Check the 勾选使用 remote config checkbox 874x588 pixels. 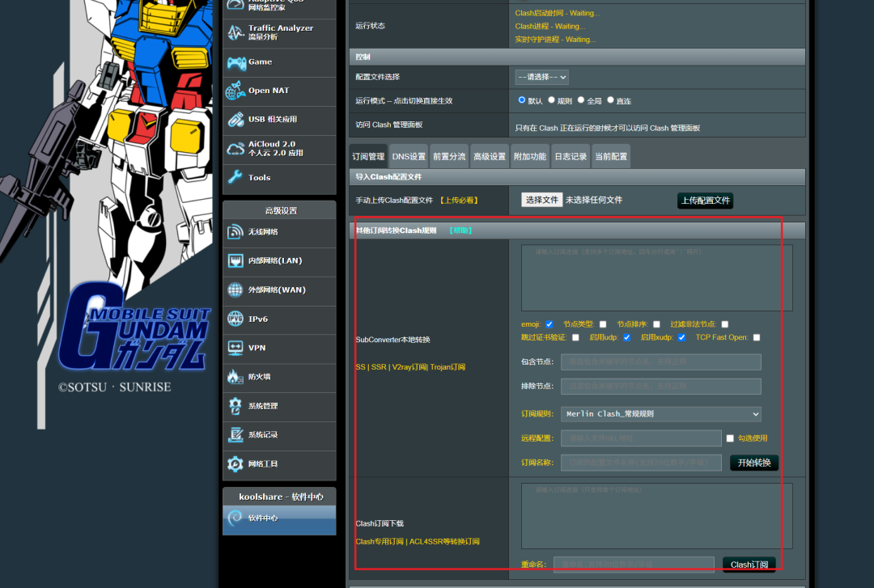730,438
